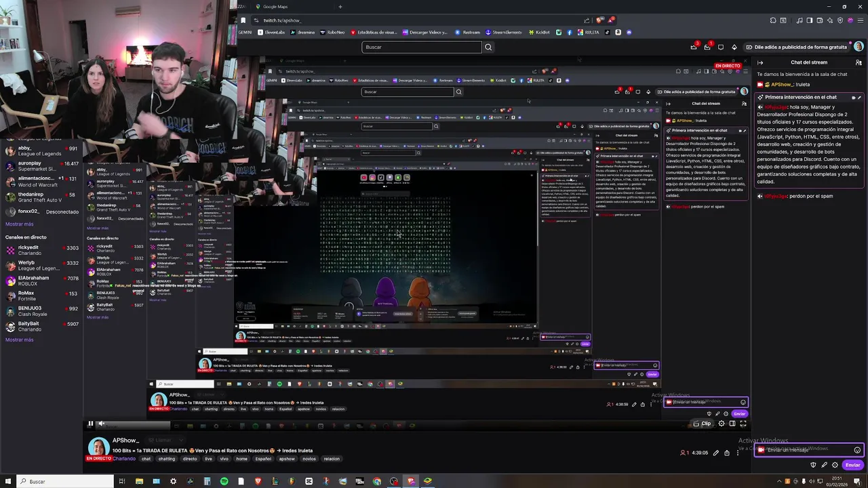
Task: Click the bookmark page icon left of address bar
Action: (x=243, y=20)
